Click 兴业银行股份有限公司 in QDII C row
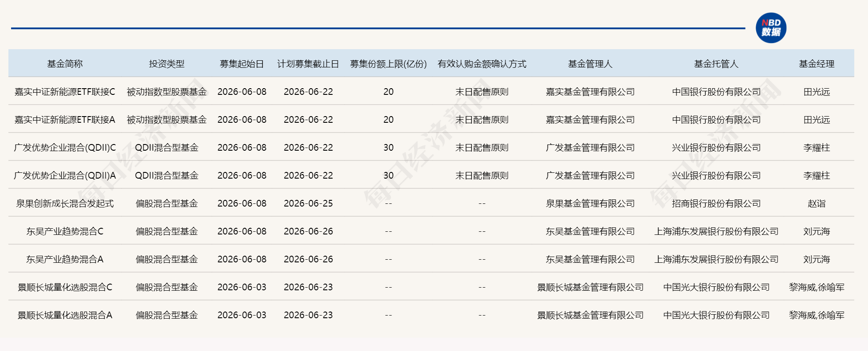This screenshot has height=351, width=868. coord(716,148)
